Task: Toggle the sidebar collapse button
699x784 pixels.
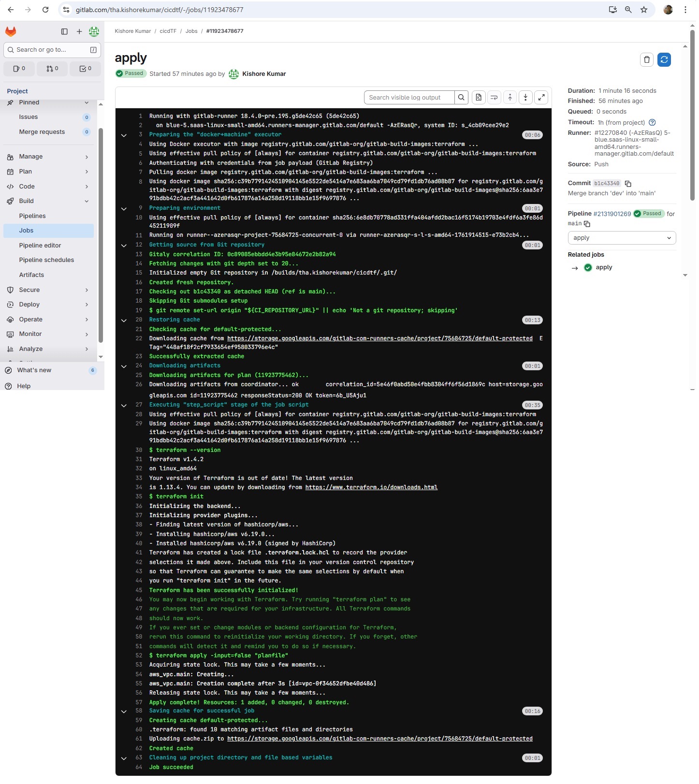Action: [x=65, y=31]
